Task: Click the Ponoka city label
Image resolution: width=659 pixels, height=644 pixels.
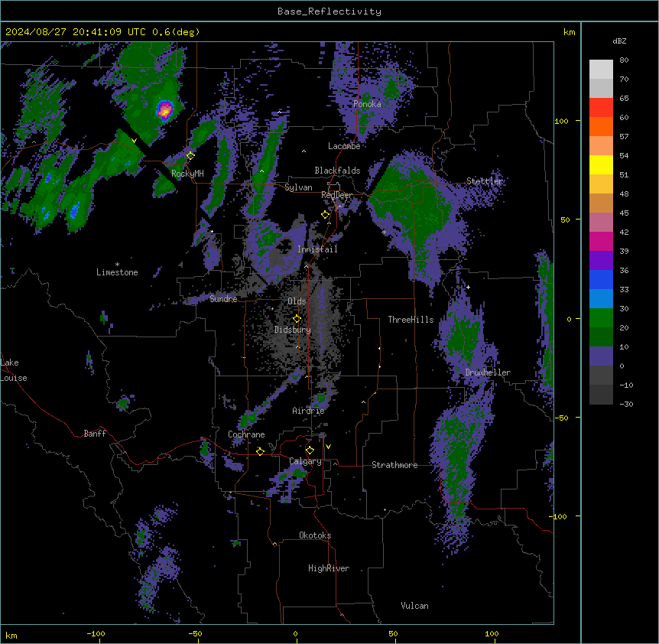Action: click(367, 104)
